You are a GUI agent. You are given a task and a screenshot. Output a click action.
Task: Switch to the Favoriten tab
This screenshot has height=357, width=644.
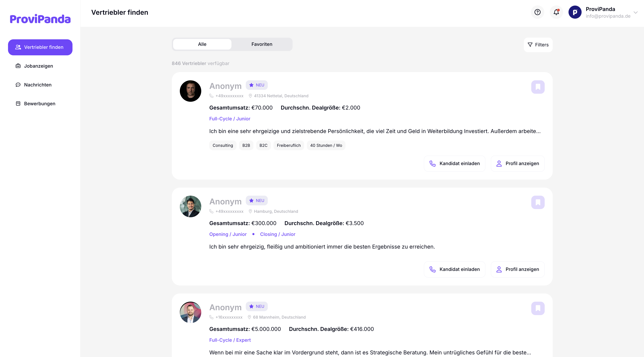[x=262, y=44]
